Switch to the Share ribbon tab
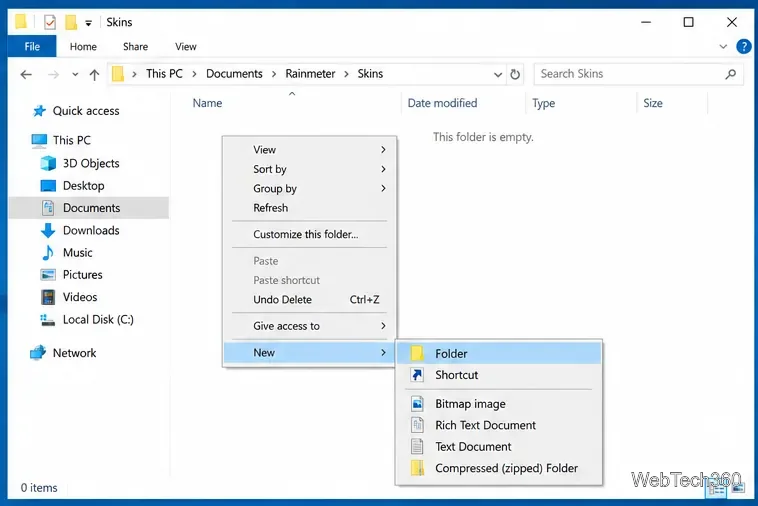 (x=135, y=46)
